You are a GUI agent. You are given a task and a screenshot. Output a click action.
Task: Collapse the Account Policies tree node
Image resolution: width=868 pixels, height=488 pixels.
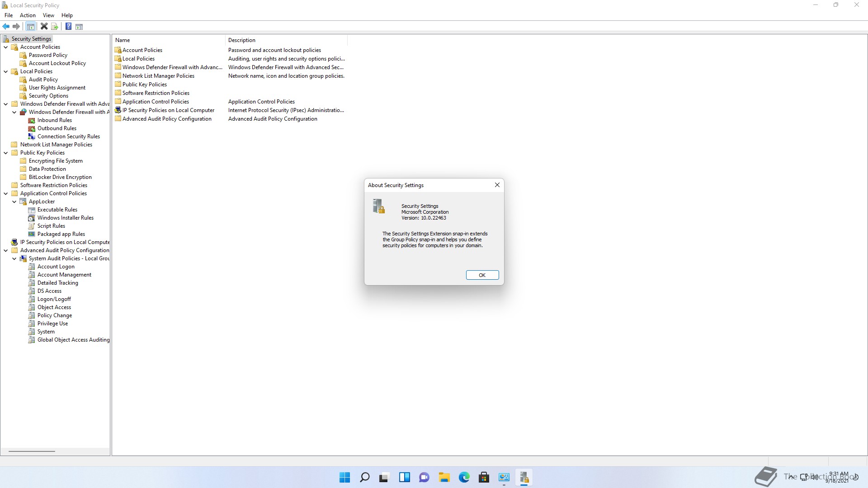(x=6, y=47)
